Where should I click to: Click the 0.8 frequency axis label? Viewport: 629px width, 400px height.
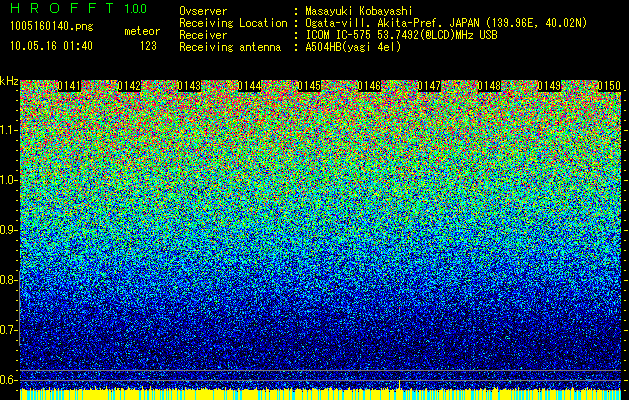pyautogui.click(x=9, y=280)
